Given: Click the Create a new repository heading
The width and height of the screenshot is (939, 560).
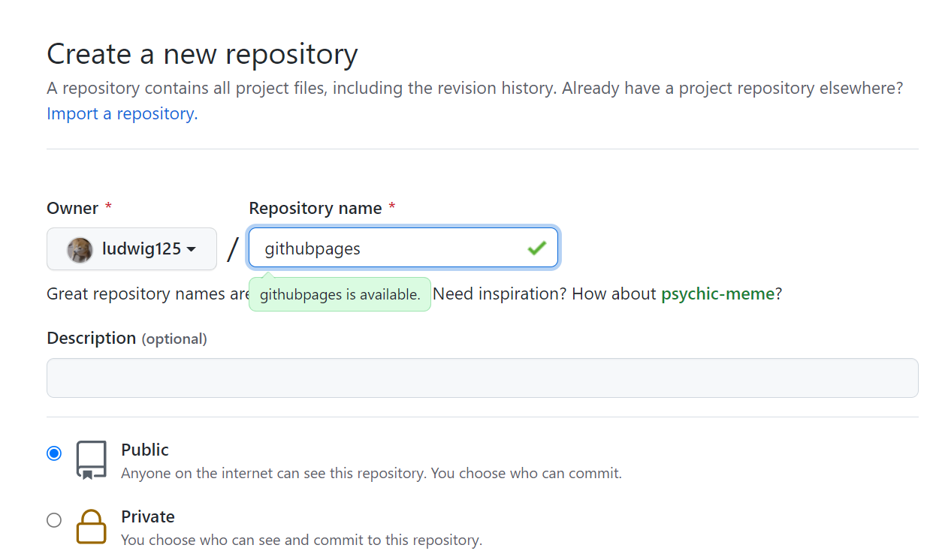Looking at the screenshot, I should (x=202, y=54).
